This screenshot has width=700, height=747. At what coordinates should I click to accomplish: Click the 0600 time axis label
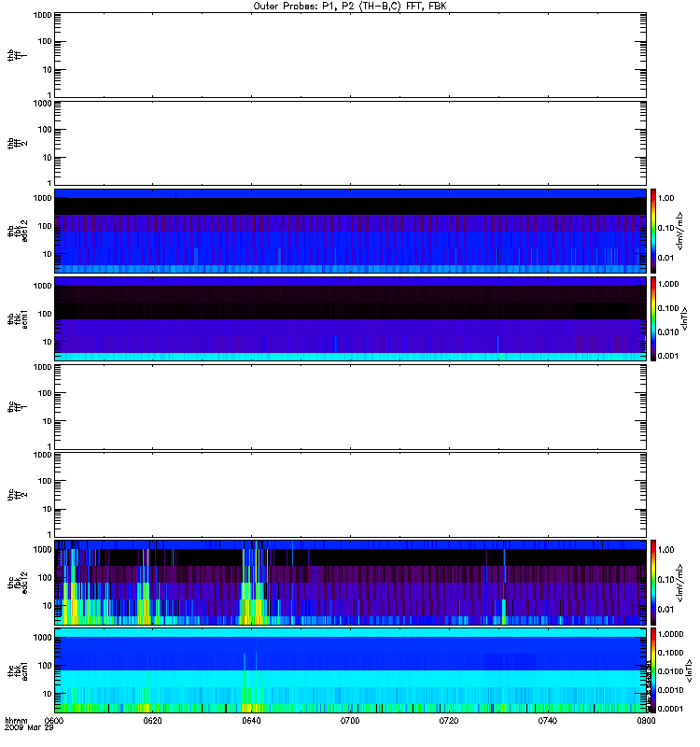point(55,721)
